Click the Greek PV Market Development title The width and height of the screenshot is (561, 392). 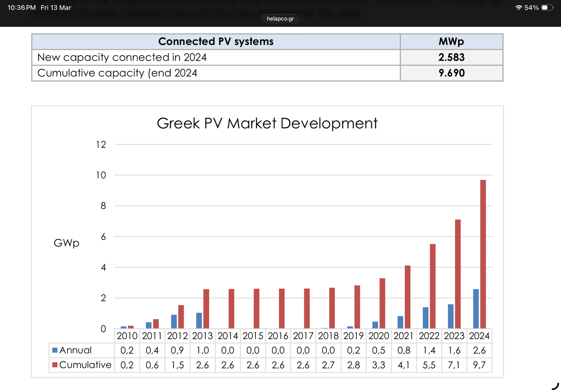[267, 123]
